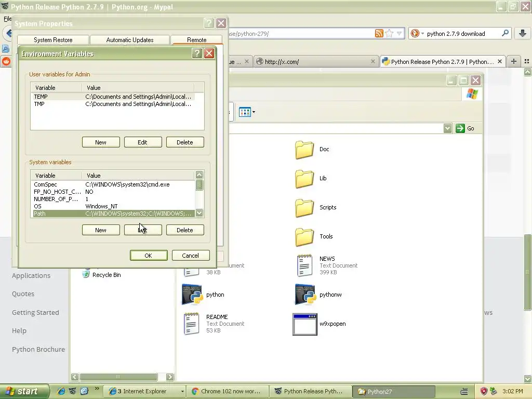Switch to Remote tab

coord(197,40)
